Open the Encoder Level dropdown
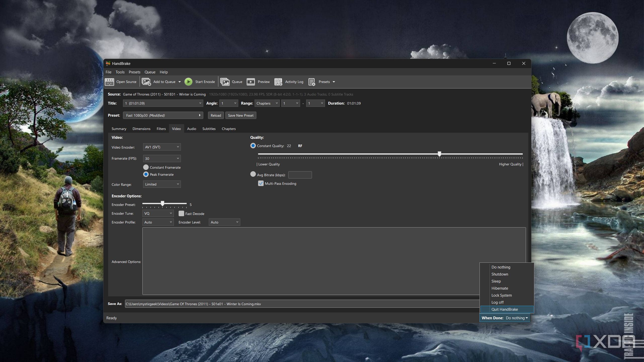This screenshot has width=644, height=362. coord(224,222)
